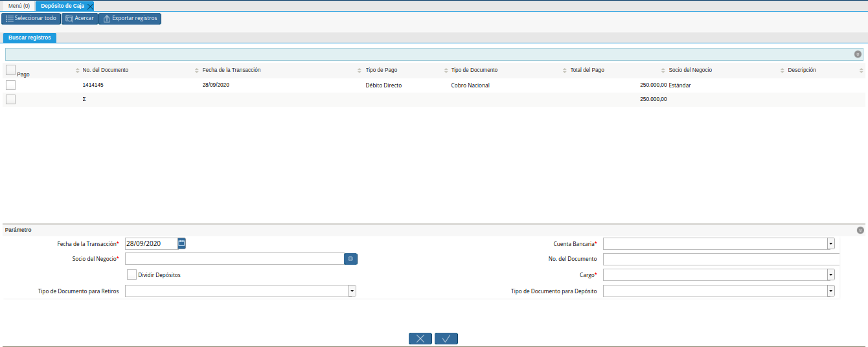Image resolution: width=868 pixels, height=347 pixels.
Task: Click the Exportar registros button
Action: [130, 18]
